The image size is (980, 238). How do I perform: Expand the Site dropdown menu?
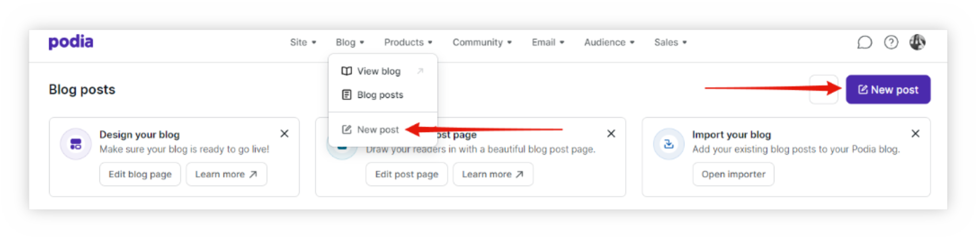click(x=303, y=42)
